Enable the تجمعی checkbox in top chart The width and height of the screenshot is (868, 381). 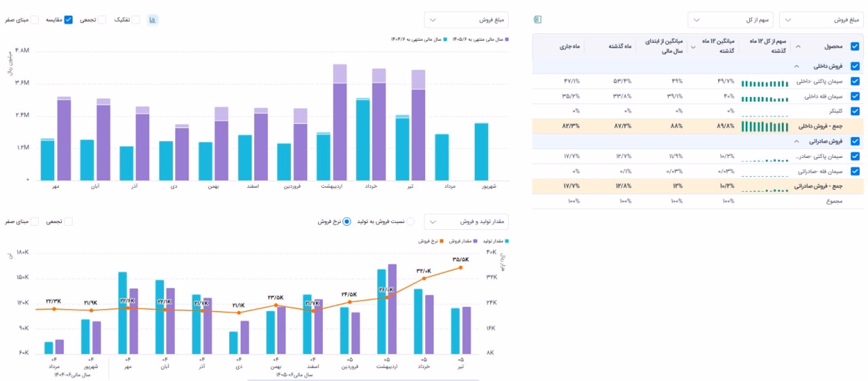[x=102, y=20]
